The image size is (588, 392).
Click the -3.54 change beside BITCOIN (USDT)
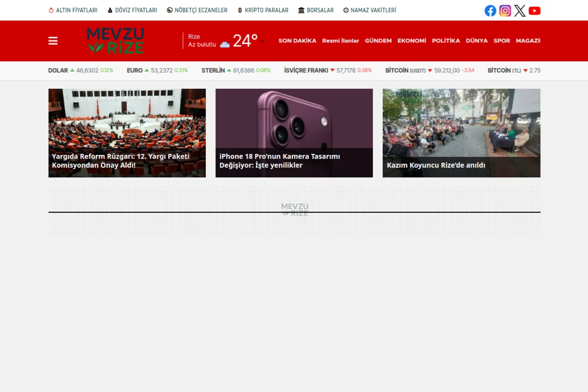point(468,70)
